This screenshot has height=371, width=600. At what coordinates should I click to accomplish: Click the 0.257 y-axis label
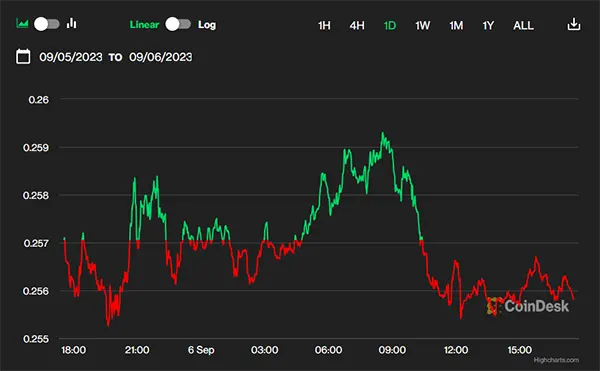point(36,243)
